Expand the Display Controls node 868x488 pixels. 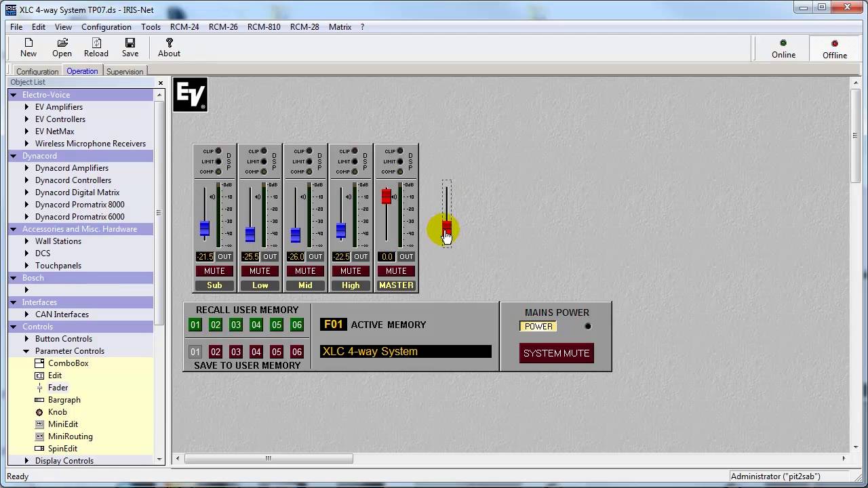coord(26,461)
